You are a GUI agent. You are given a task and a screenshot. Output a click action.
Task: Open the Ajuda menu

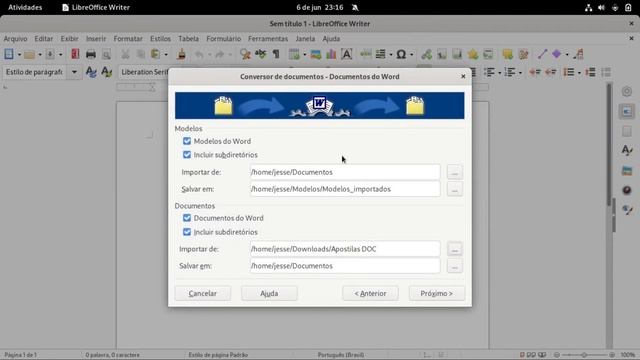click(331, 39)
